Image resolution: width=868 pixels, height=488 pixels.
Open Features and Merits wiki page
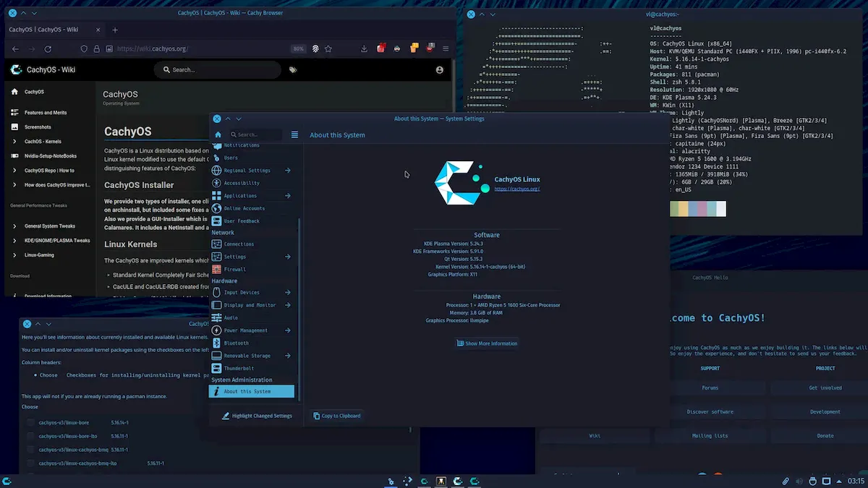pyautogui.click(x=46, y=113)
